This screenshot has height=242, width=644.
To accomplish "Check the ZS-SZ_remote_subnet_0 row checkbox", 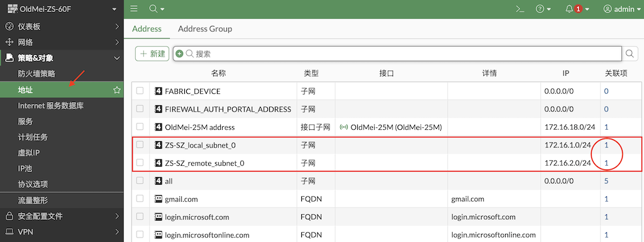I will tap(140, 163).
